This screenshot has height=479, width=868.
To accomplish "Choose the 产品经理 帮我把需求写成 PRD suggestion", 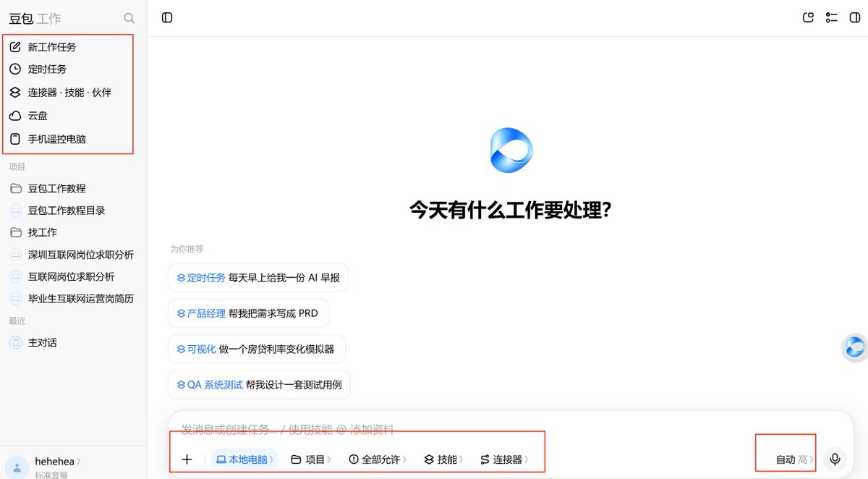I will pyautogui.click(x=248, y=313).
